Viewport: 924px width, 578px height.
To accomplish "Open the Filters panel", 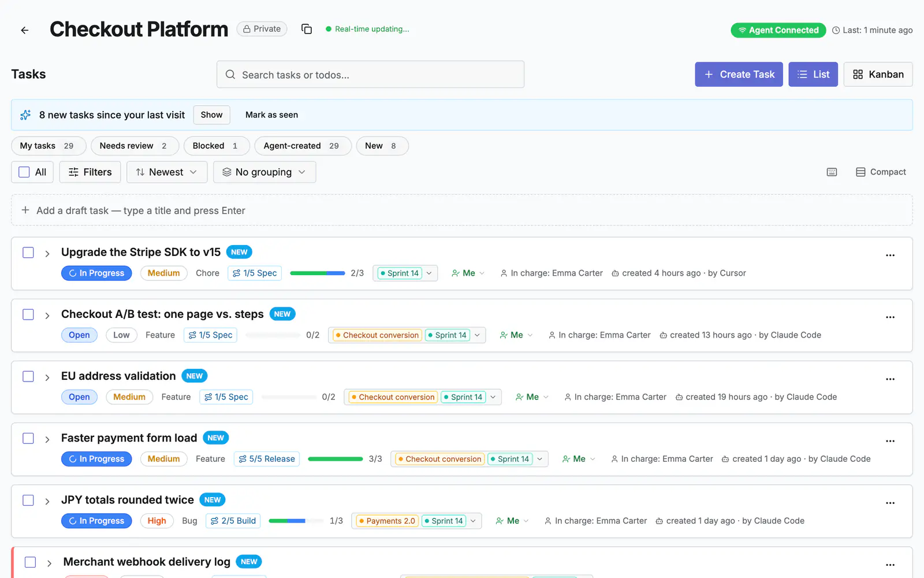I will 90,172.
